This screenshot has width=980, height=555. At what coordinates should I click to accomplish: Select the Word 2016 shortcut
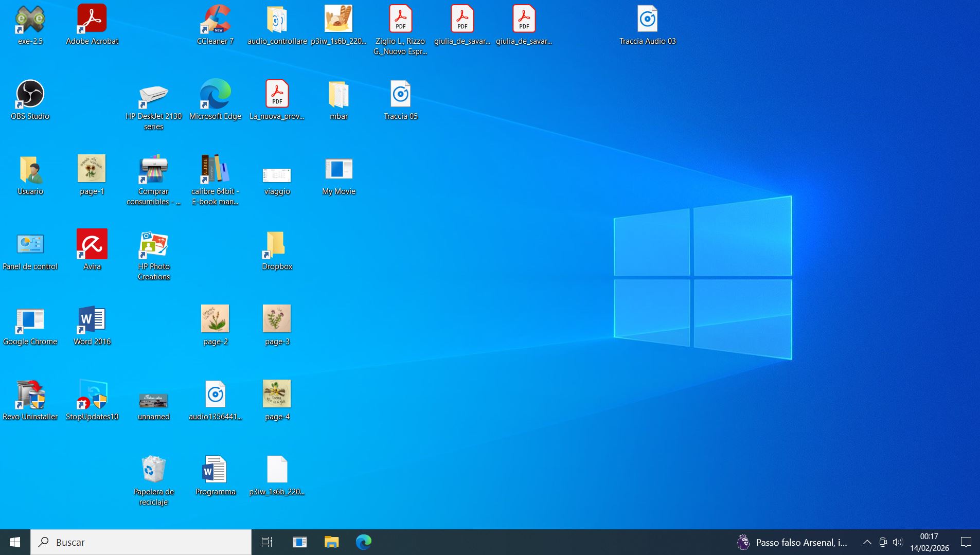coord(92,319)
